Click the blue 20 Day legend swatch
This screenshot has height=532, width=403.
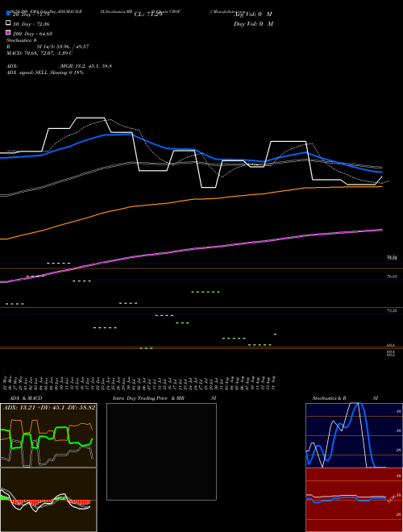click(9, 13)
